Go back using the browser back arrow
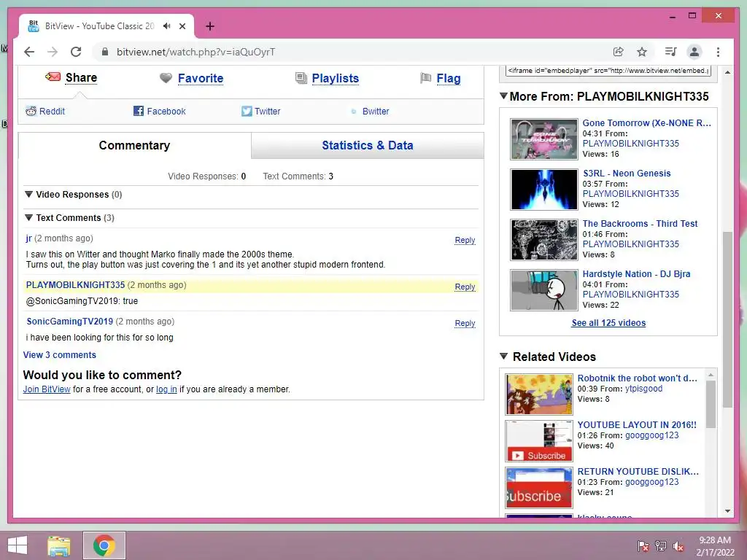Viewport: 747px width, 560px height. coord(29,52)
